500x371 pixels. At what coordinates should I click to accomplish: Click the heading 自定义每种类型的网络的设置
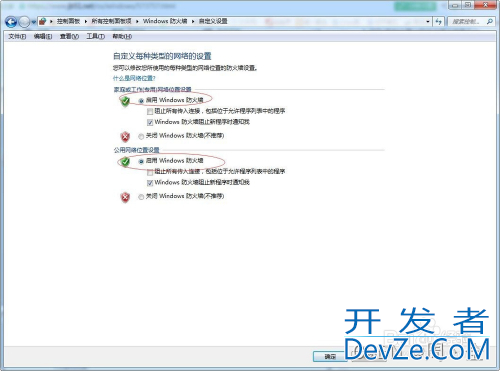point(162,56)
